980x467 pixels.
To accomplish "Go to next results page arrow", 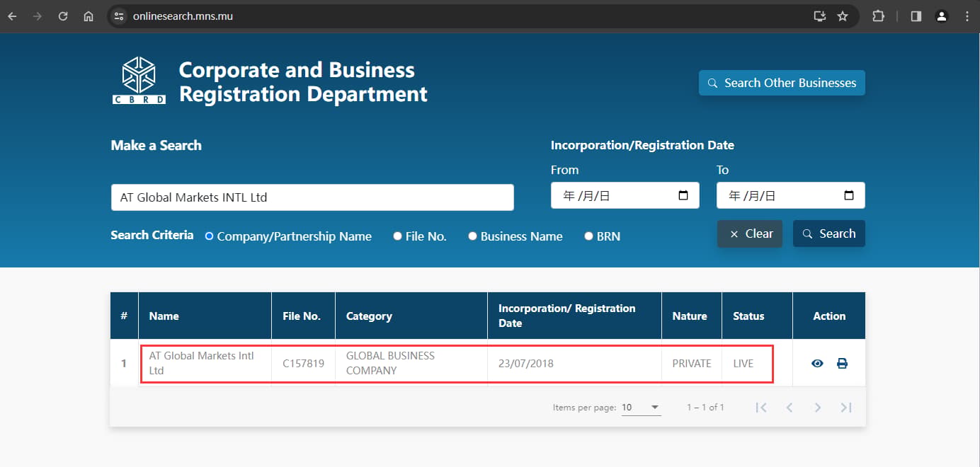I will (817, 408).
